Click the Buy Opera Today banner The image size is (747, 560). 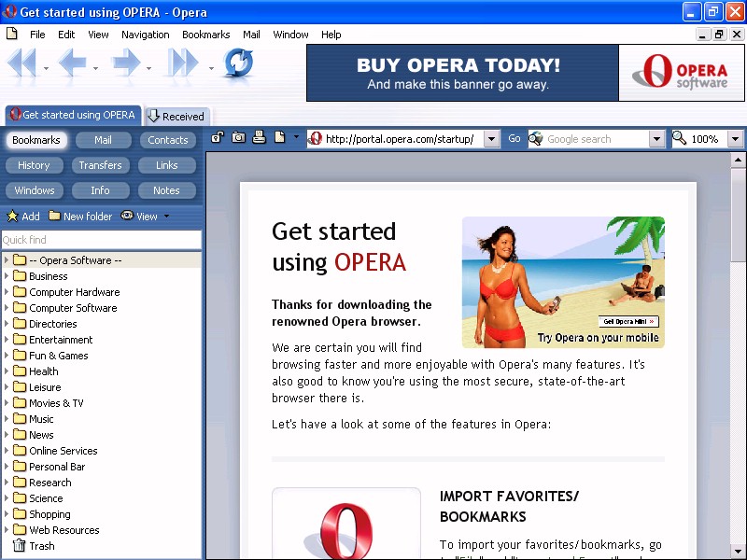click(x=462, y=73)
